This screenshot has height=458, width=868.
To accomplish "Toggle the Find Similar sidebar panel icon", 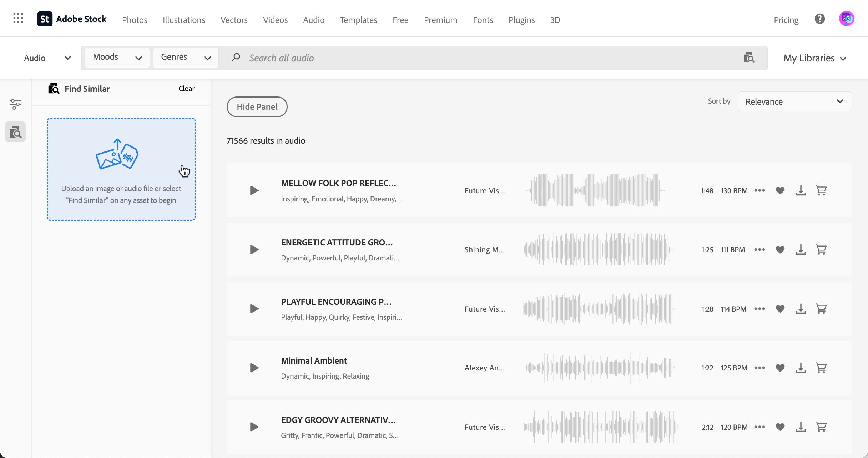I will (x=15, y=132).
